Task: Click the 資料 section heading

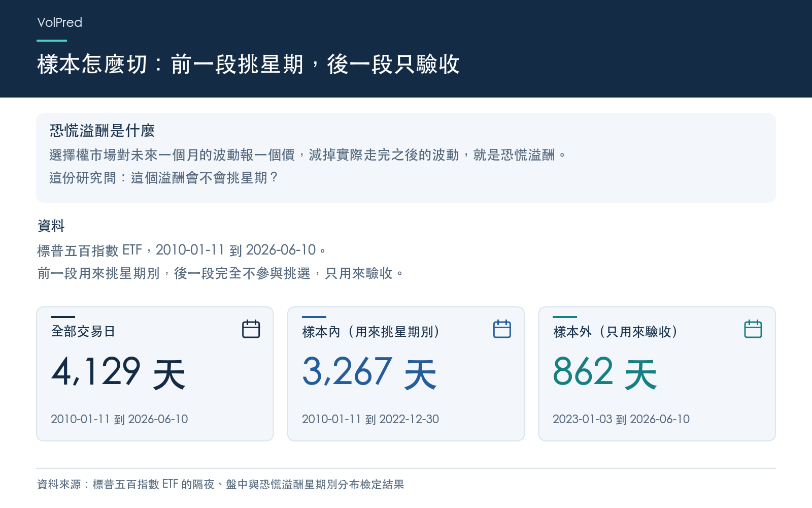Action: pyautogui.click(x=51, y=226)
